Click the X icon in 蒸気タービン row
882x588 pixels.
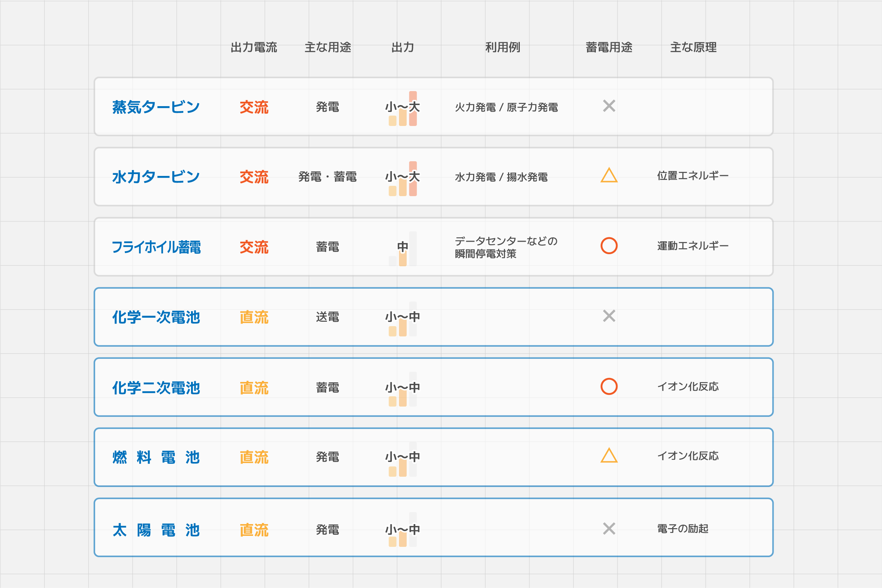[x=609, y=106]
